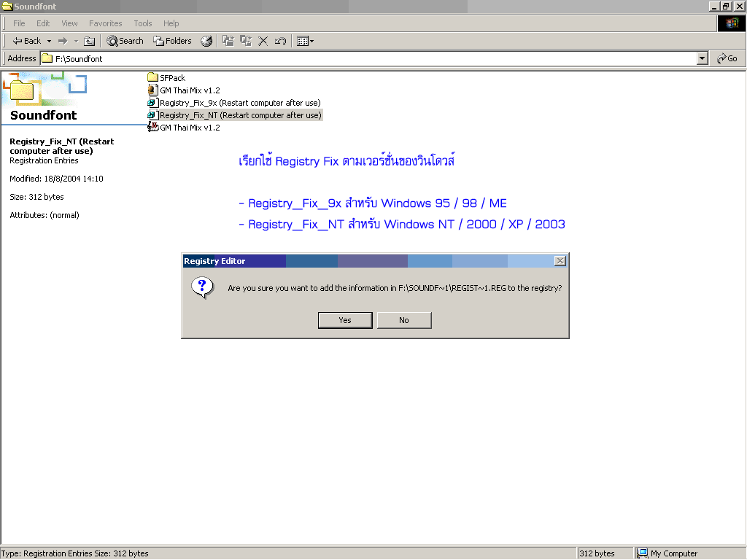Click the 'Registry_Fix_9x (Restart computer after use)' filename
Image resolution: width=747 pixels, height=560 pixels.
pos(240,102)
